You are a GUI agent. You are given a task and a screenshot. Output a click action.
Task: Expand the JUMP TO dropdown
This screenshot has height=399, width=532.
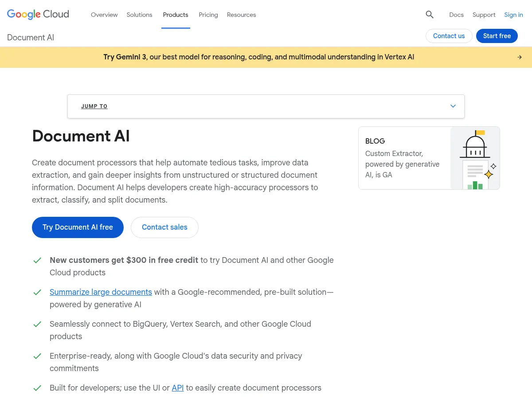tap(453, 106)
